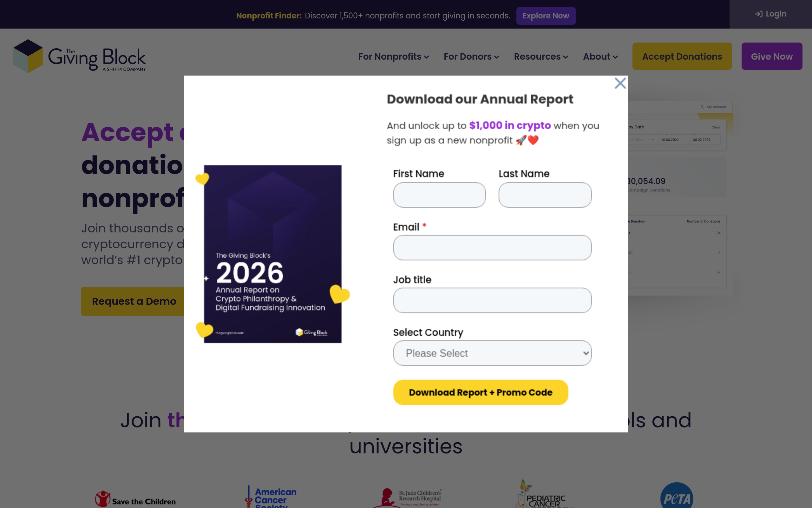Screen dimensions: 812x508
Task: Click the Number of Donations column header
Action: click(x=703, y=221)
